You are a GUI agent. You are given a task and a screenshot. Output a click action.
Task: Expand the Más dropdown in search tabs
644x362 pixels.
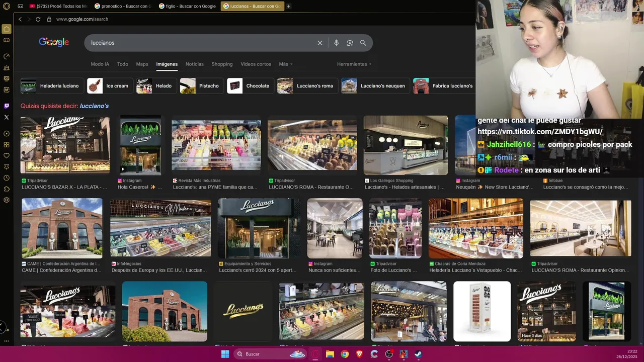(x=286, y=64)
